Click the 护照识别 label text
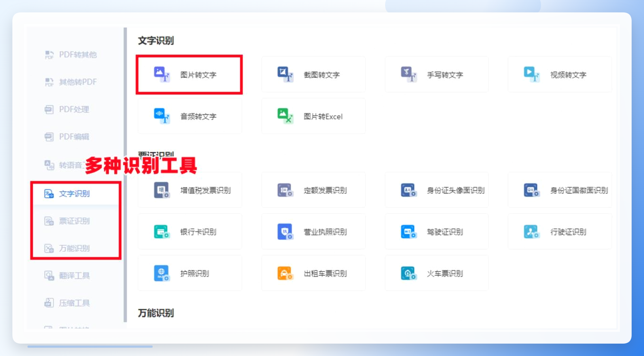 (194, 274)
